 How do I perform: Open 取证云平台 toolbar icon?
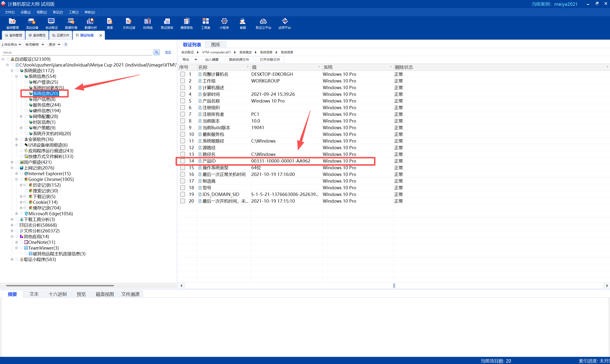click(263, 24)
